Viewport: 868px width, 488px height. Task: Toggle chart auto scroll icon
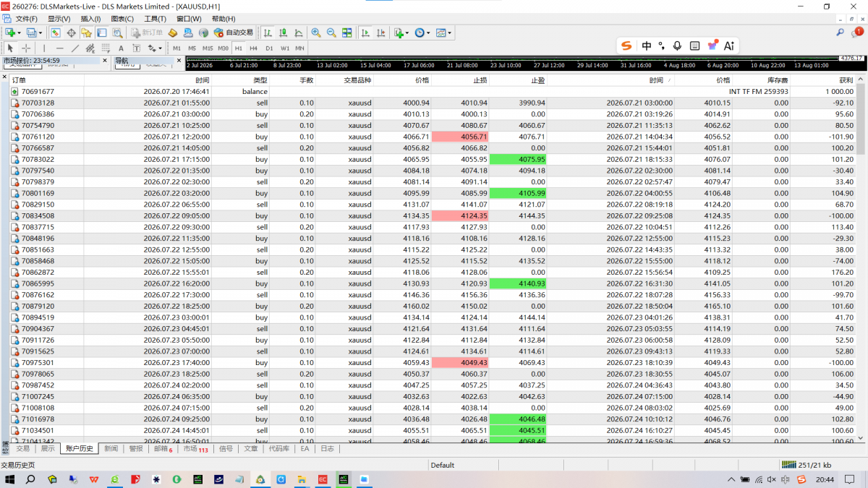click(x=365, y=33)
